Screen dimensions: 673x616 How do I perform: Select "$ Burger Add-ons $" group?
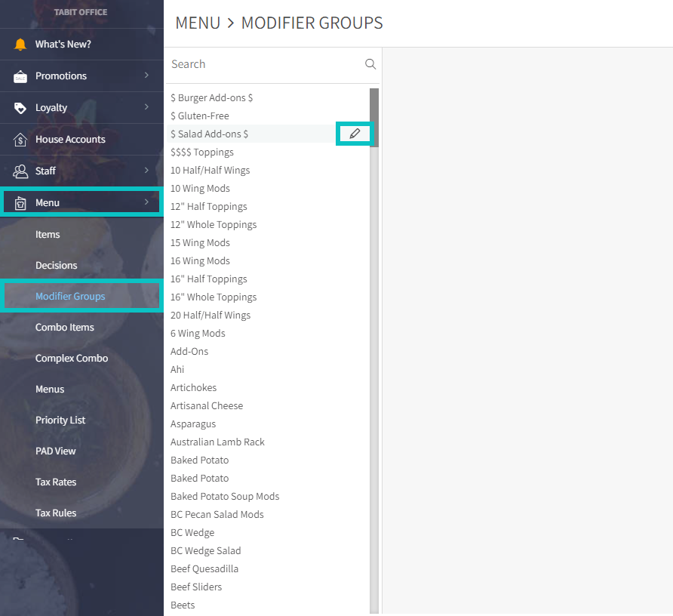(x=211, y=98)
